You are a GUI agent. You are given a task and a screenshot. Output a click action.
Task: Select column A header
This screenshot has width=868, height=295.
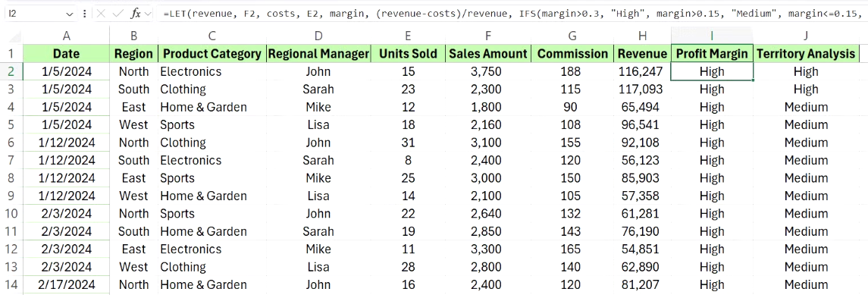point(67,36)
